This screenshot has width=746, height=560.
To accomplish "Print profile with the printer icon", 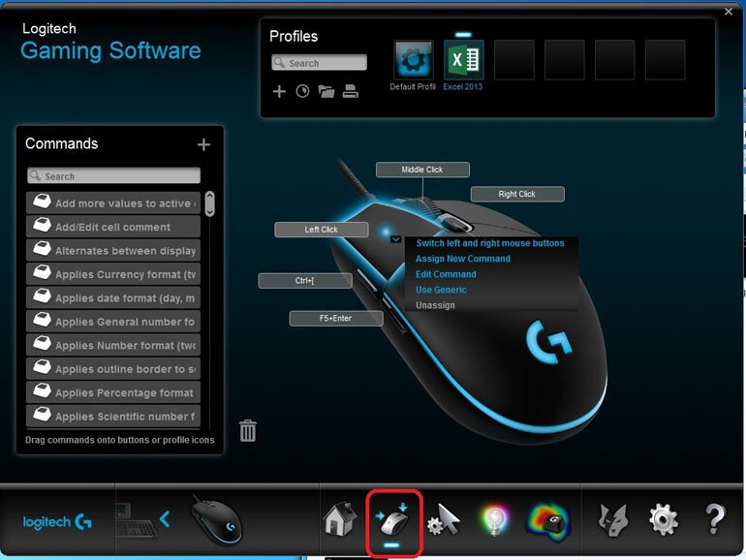I will pyautogui.click(x=350, y=91).
